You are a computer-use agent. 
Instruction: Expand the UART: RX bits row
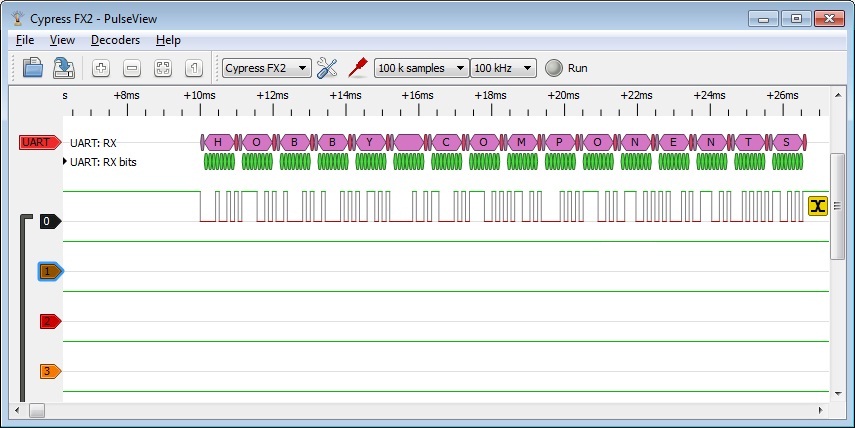[65, 160]
